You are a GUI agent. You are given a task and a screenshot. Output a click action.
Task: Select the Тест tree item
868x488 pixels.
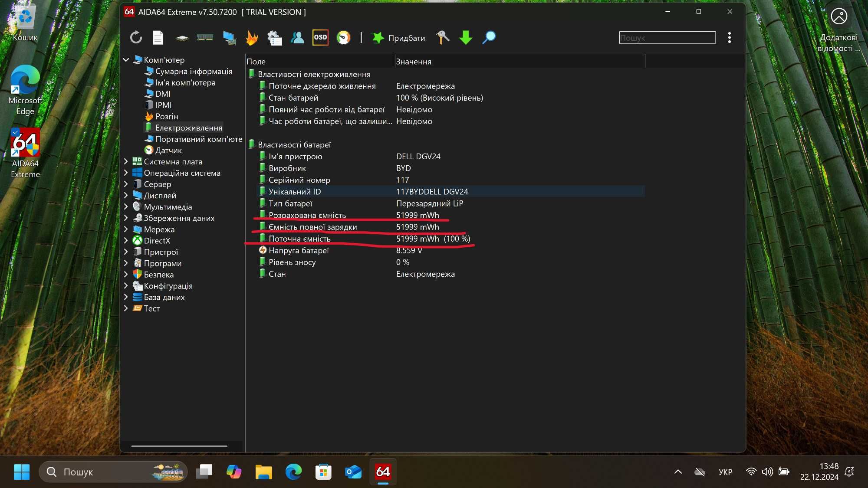click(x=151, y=308)
